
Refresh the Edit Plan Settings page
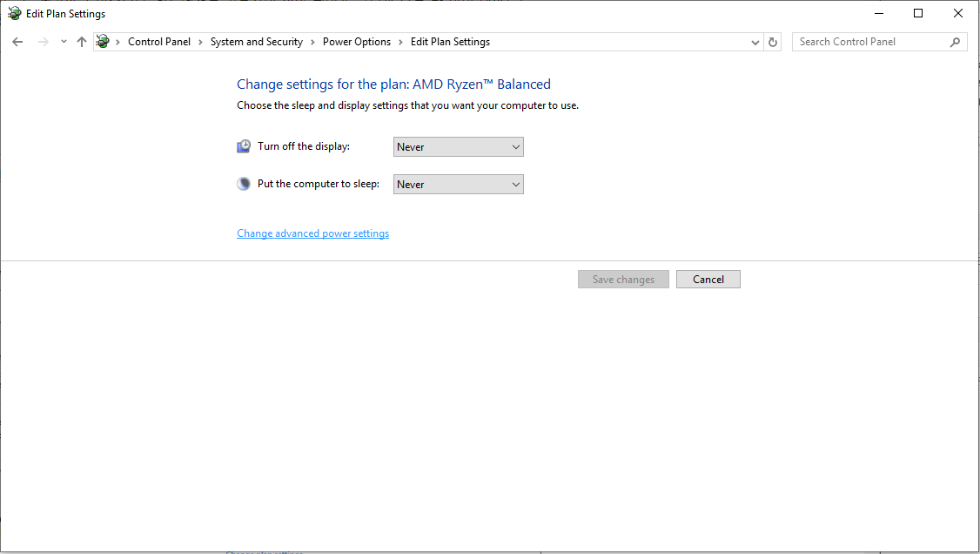pos(773,42)
